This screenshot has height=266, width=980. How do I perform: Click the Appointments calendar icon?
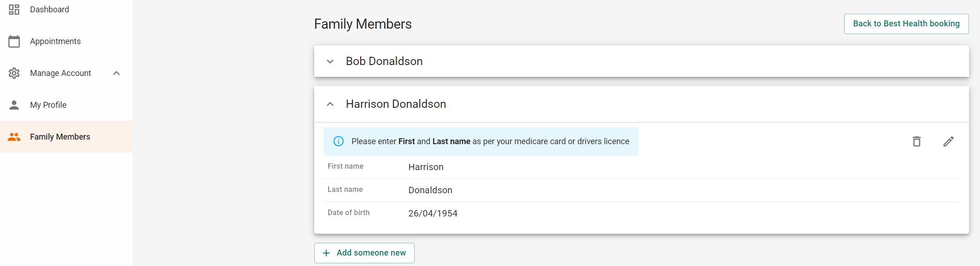[14, 41]
